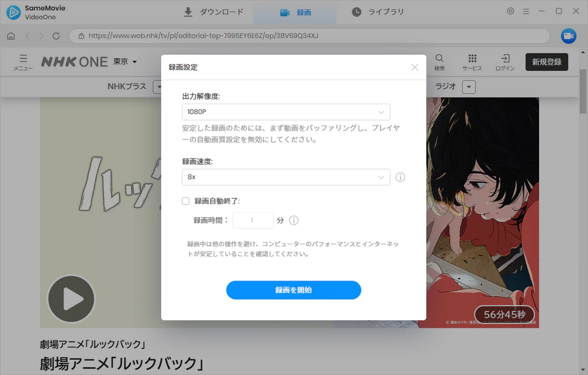The height and width of the screenshot is (375, 588).
Task: Click the blue video camera icon beside address bar
Action: 568,36
